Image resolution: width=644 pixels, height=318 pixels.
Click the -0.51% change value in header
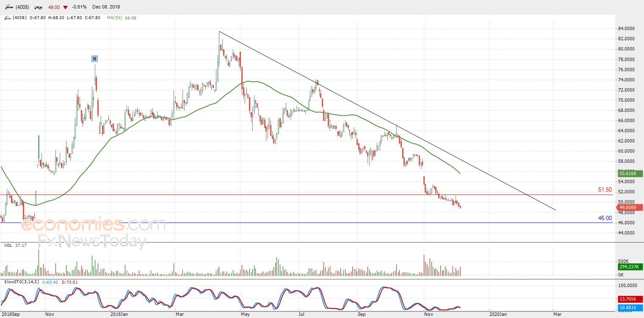(79, 7)
